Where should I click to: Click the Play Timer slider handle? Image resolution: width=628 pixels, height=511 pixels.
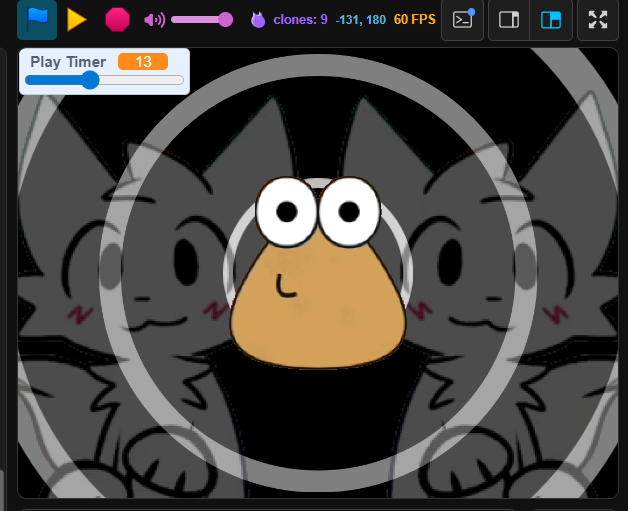pos(90,80)
